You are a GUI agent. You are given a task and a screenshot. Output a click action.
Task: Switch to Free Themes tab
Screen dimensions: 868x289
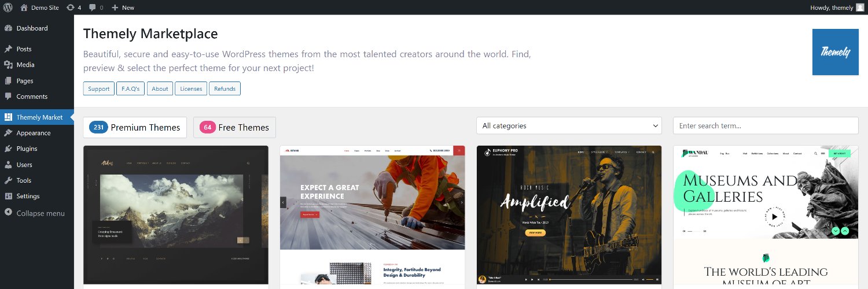234,127
